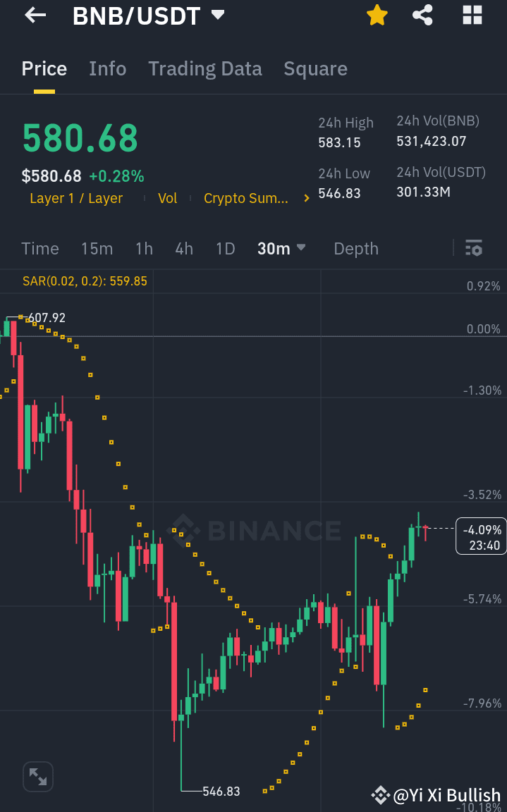Expand the Crypto Sum category chevron
This screenshot has width=507, height=812.
click(306, 198)
